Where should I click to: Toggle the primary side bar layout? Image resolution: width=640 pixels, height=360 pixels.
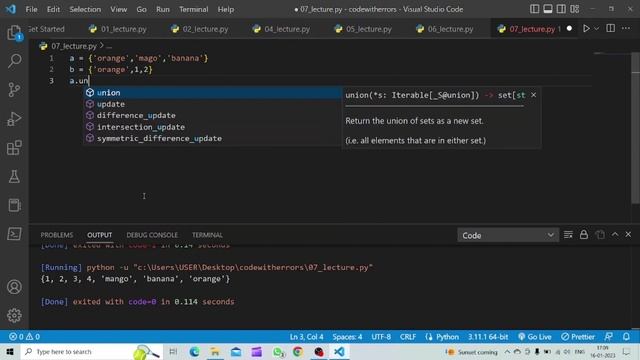[534, 9]
